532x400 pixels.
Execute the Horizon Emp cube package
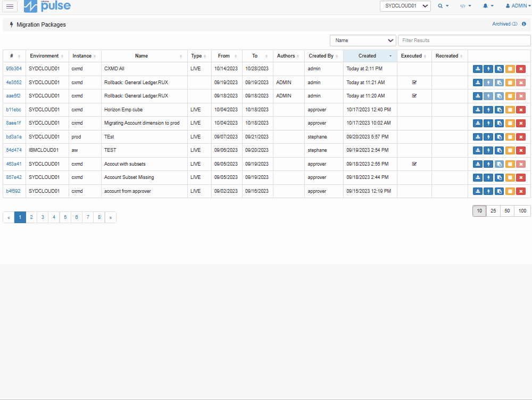[x=488, y=110]
